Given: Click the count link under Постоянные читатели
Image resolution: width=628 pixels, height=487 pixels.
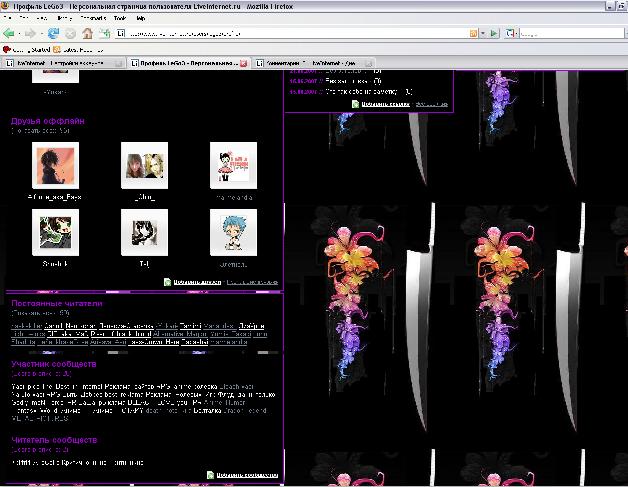Looking at the screenshot, I should point(40,313).
